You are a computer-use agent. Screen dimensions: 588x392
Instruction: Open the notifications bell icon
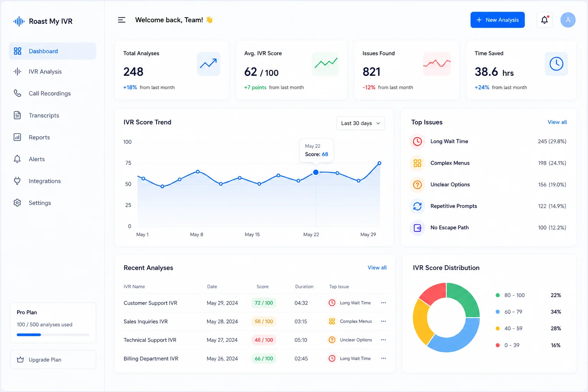(544, 20)
